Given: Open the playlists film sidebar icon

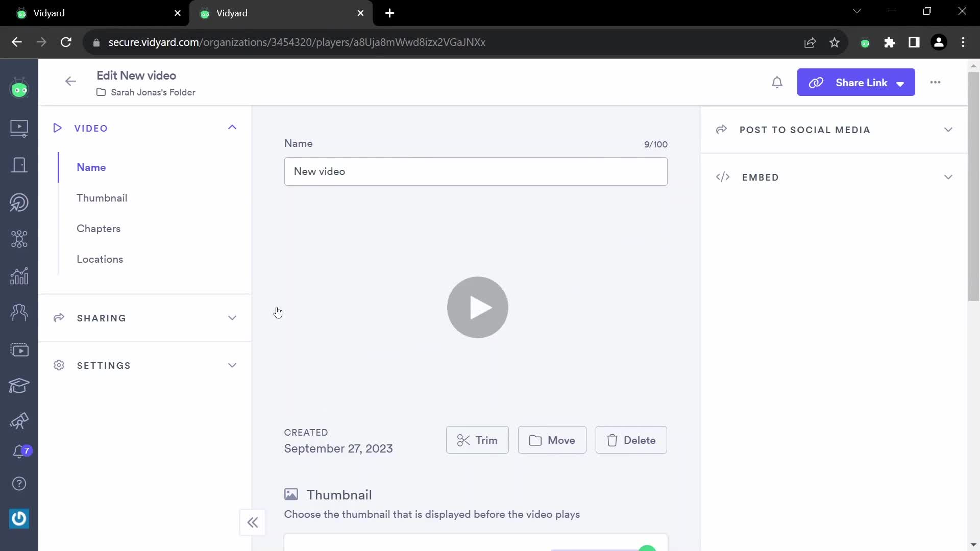Looking at the screenshot, I should click(x=19, y=350).
